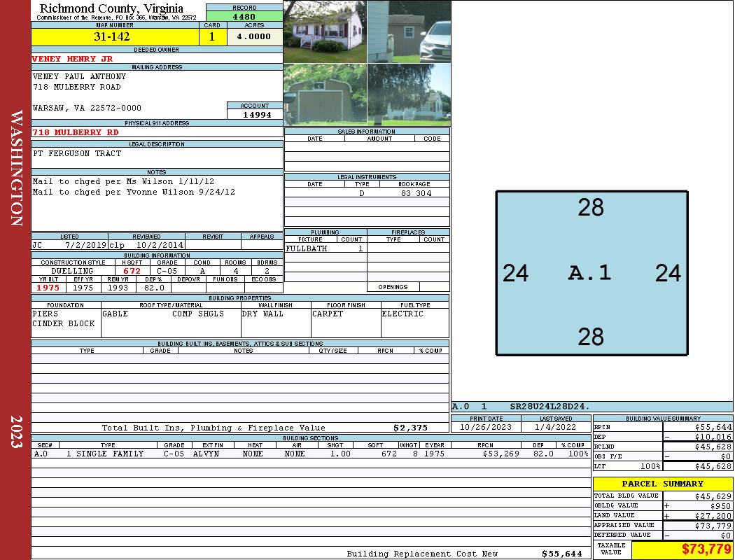Select the land value $27,200
This screenshot has width=735, height=560.
pyautogui.click(x=713, y=516)
